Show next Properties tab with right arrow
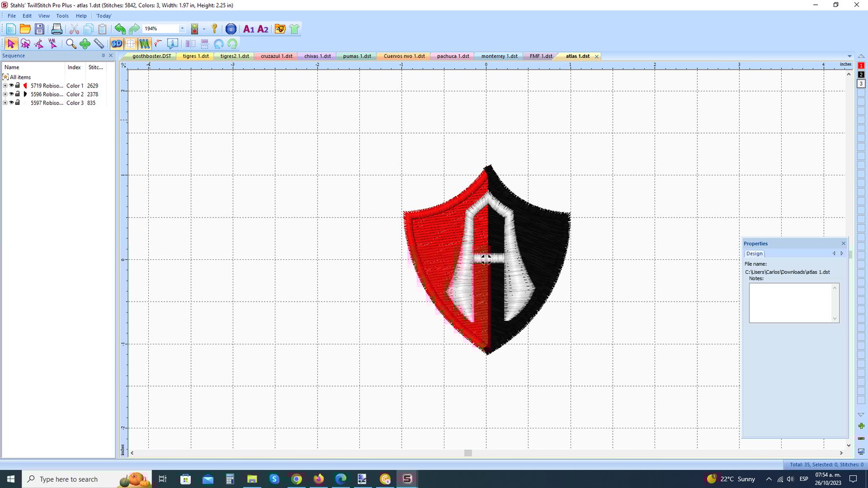This screenshot has height=488, width=868. [842, 254]
